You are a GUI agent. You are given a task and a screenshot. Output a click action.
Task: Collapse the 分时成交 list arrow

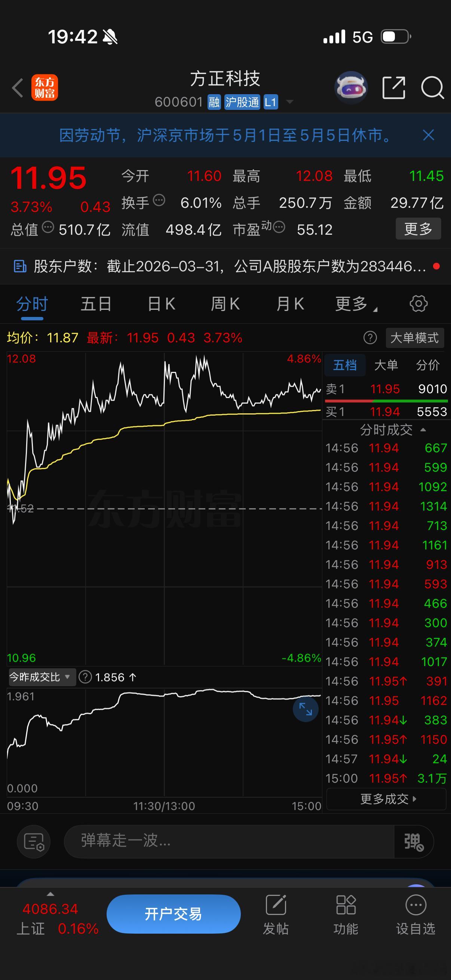(423, 430)
